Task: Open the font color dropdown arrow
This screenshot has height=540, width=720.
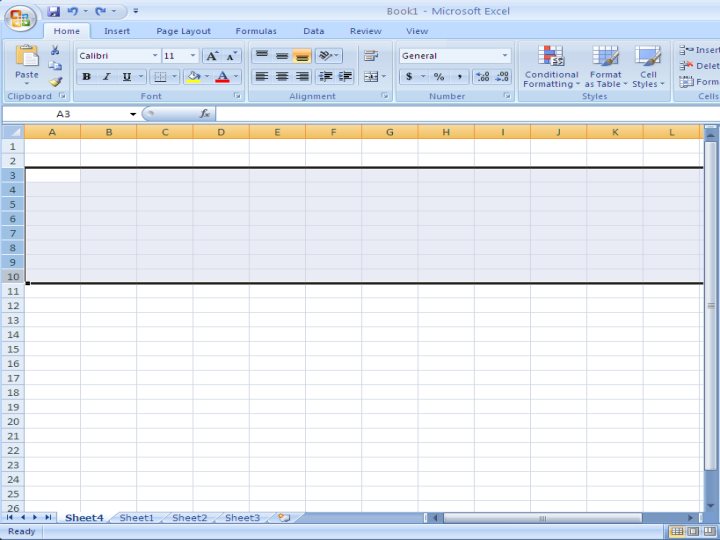Action: pos(236,77)
